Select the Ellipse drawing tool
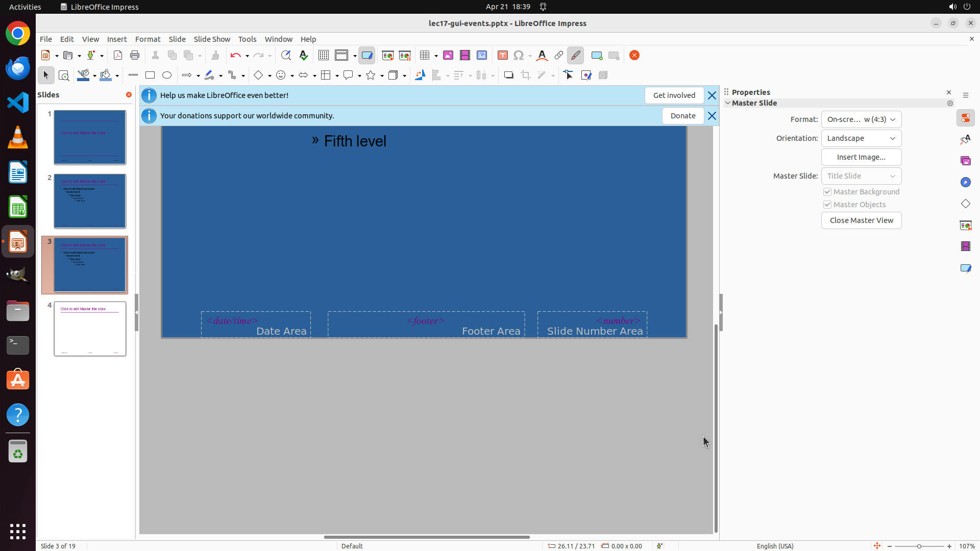 click(x=167, y=76)
